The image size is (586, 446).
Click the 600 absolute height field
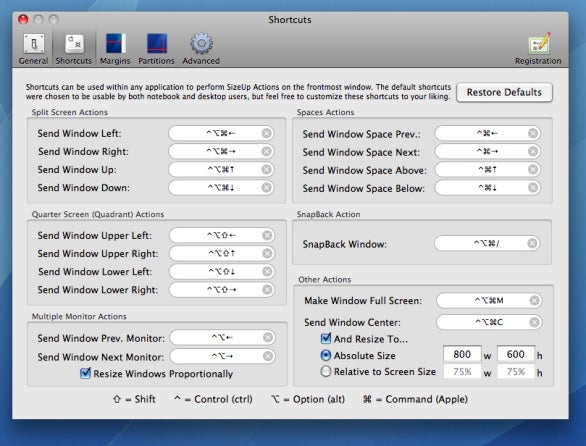(516, 354)
